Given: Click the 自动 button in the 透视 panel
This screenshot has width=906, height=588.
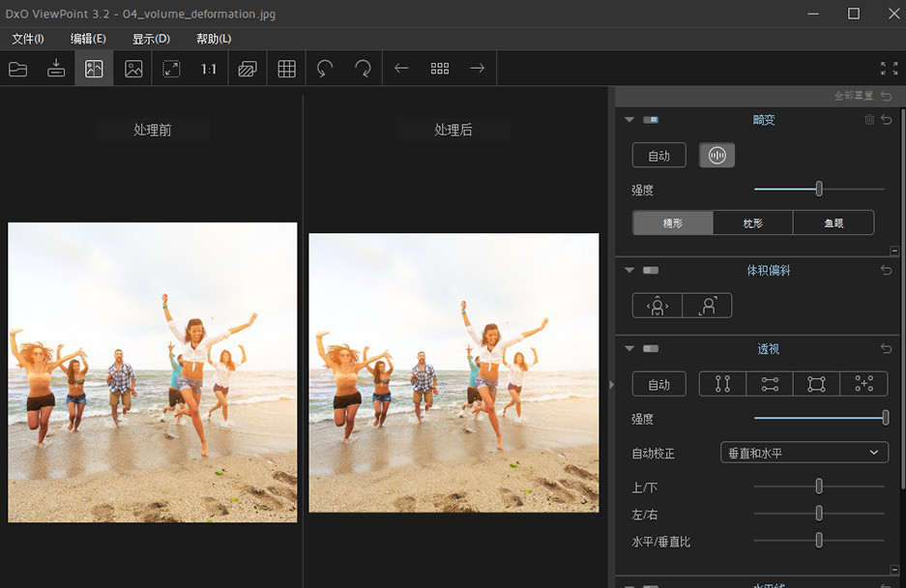Looking at the screenshot, I should (659, 384).
